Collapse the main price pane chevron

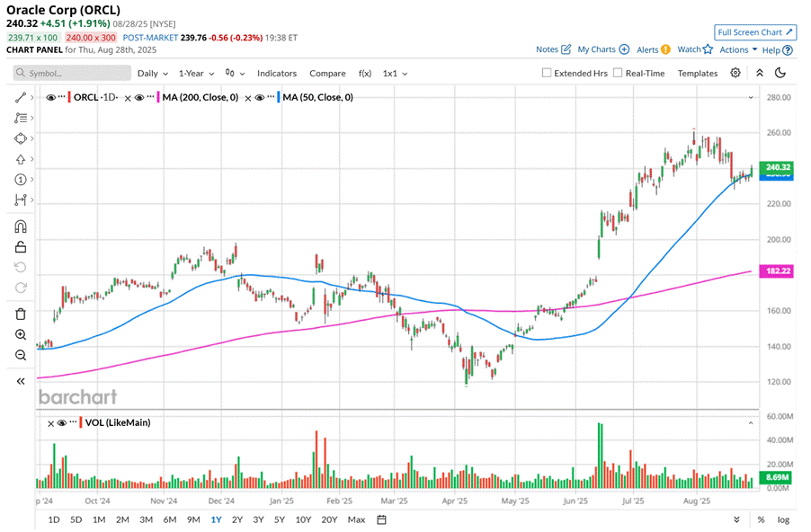click(751, 97)
